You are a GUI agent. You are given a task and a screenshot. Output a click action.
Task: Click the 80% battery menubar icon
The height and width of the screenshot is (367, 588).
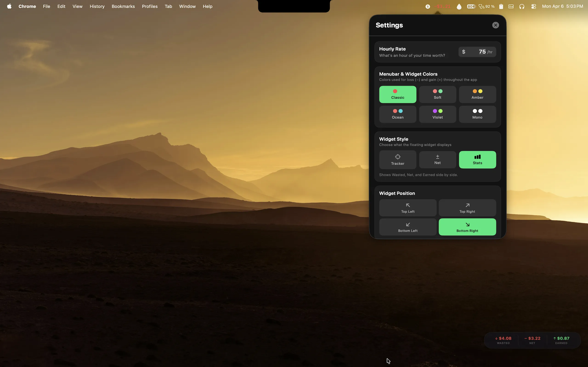pyautogui.click(x=471, y=7)
